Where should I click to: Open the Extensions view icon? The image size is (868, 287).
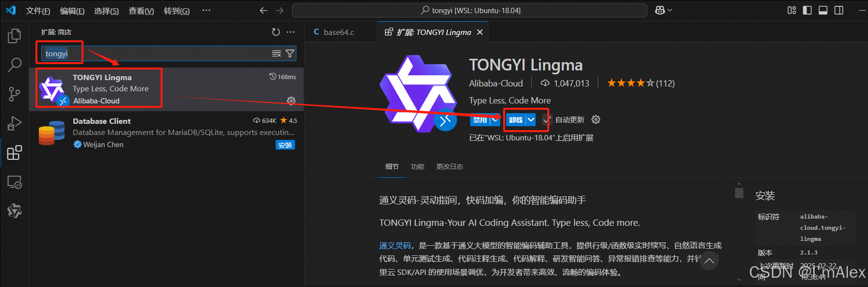point(15,152)
